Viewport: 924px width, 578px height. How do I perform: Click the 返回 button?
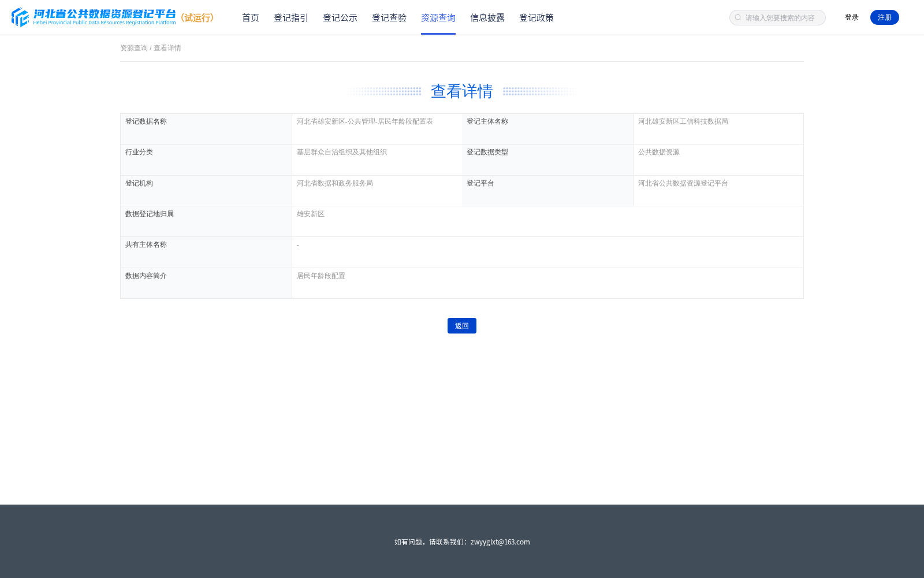[x=462, y=326]
